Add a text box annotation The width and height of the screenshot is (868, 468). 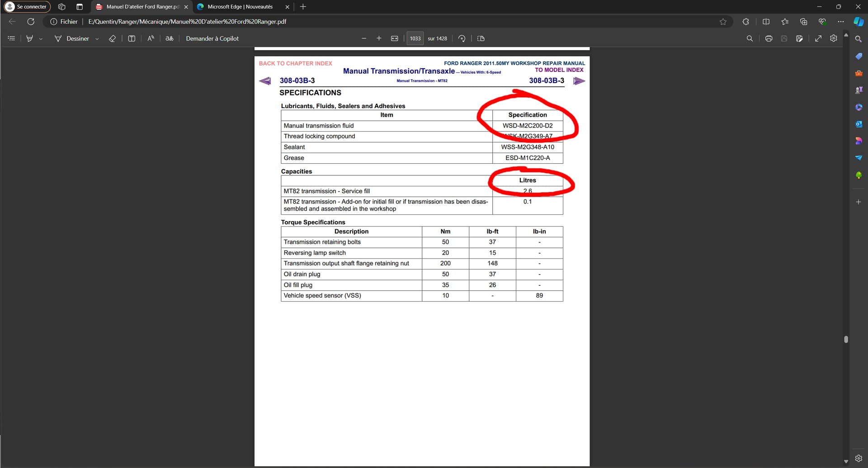point(132,38)
